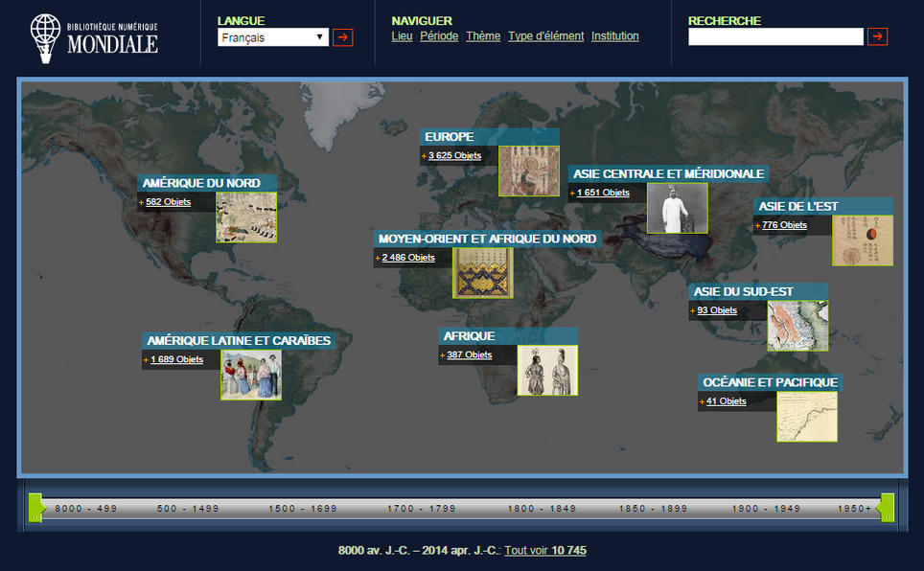Open the Thème navigation link

click(x=483, y=36)
